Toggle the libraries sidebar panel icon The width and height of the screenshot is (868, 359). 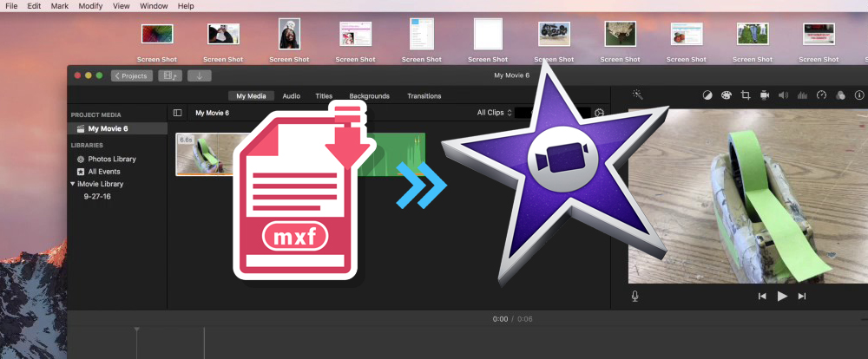177,113
